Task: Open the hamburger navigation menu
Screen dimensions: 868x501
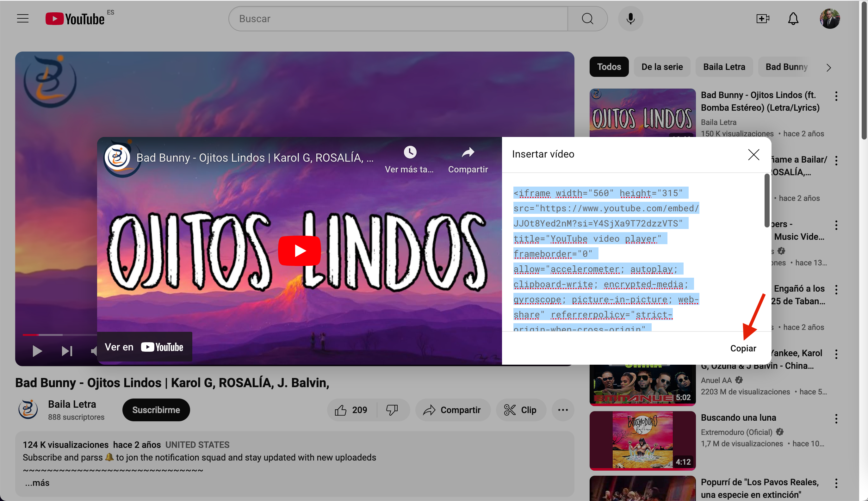Action: [22, 19]
